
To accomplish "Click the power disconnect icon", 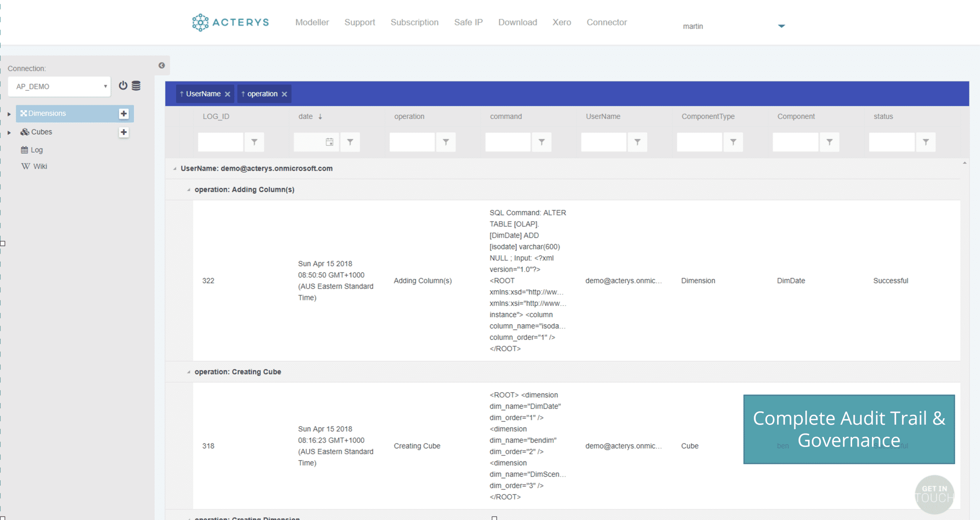I will click(x=123, y=85).
